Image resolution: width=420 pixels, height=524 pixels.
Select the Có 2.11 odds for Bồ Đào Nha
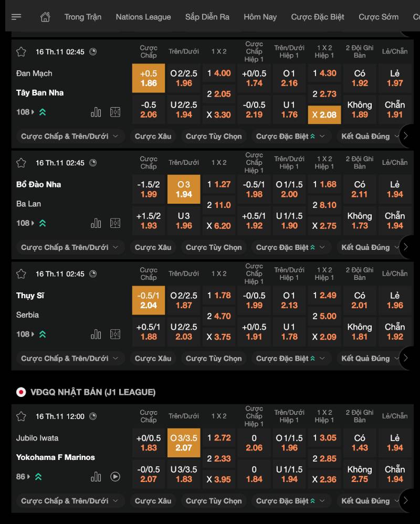tap(360, 190)
